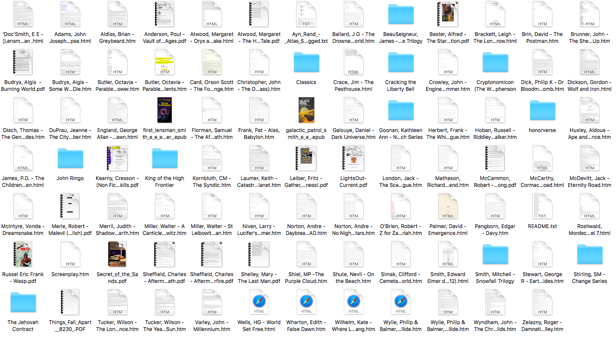Click the Cracking the Liberty Bell folder
The image size is (616, 364).
[x=401, y=63]
